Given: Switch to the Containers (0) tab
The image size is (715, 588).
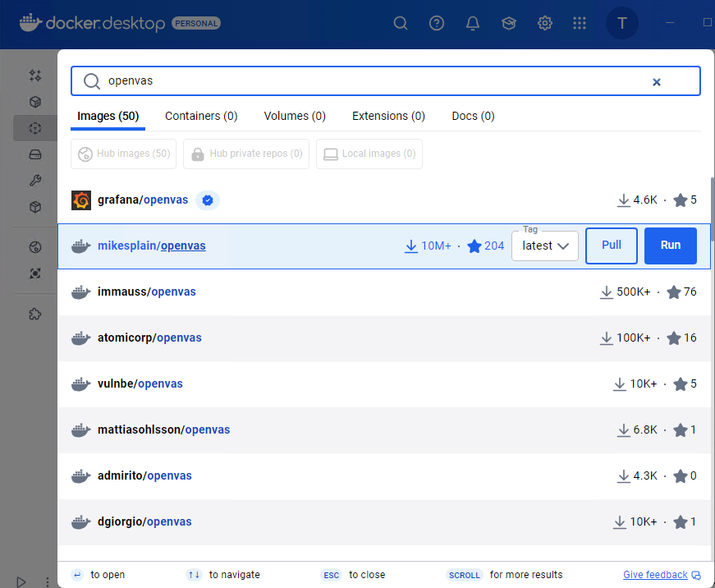Looking at the screenshot, I should [x=201, y=117].
